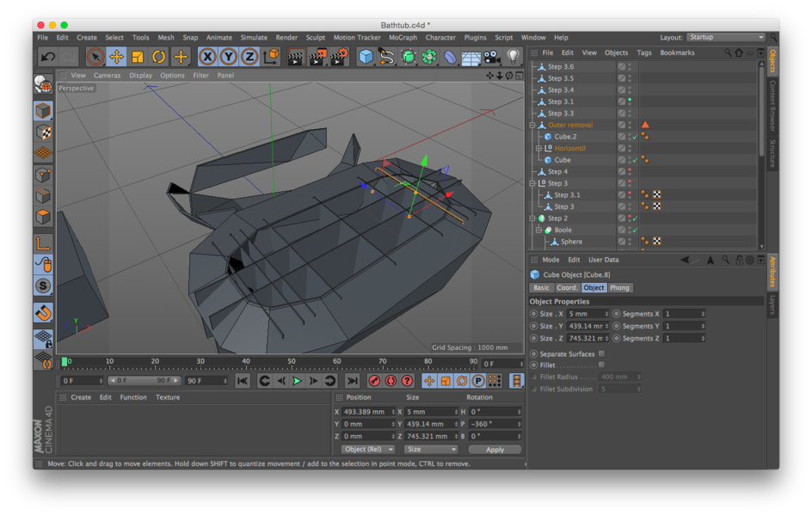This screenshot has height=516, width=812.
Task: Collapse the Boole object
Action: [x=538, y=230]
